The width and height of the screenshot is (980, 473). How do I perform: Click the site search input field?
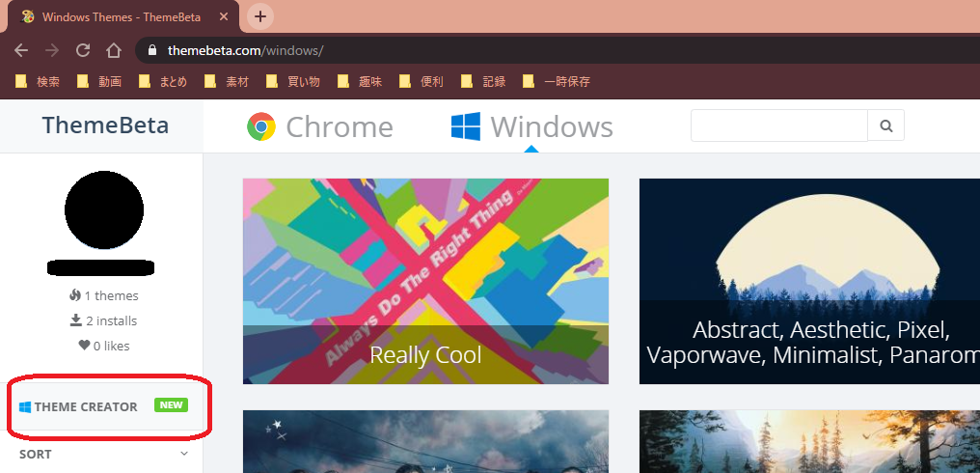pyautogui.click(x=779, y=125)
